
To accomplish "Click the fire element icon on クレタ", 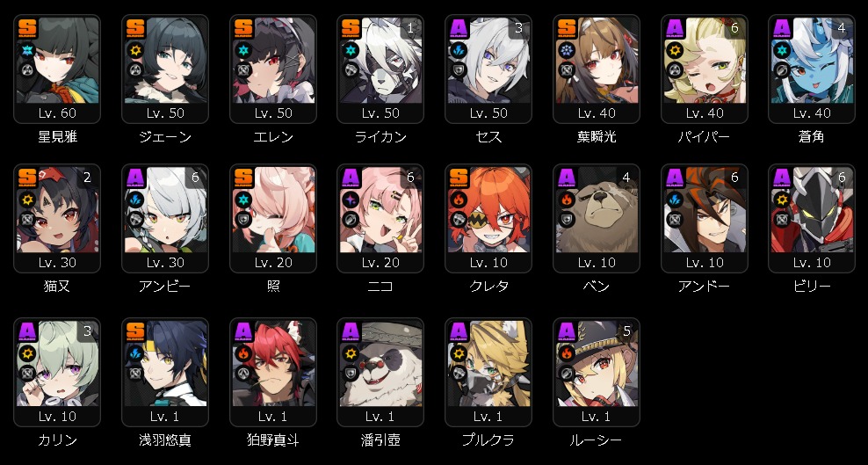I will point(459,200).
